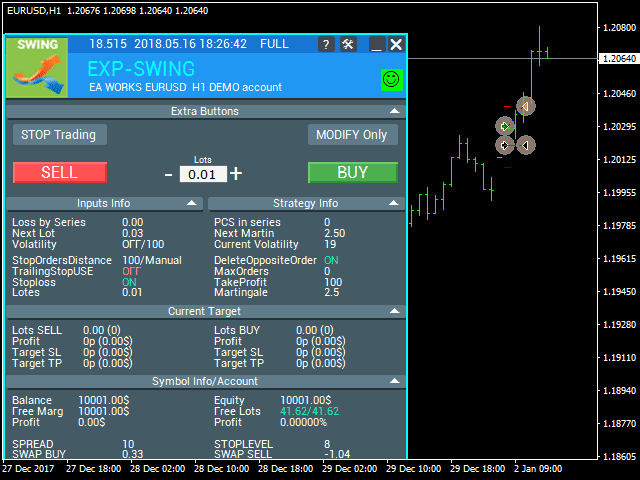Open the help question mark icon

tap(327, 44)
